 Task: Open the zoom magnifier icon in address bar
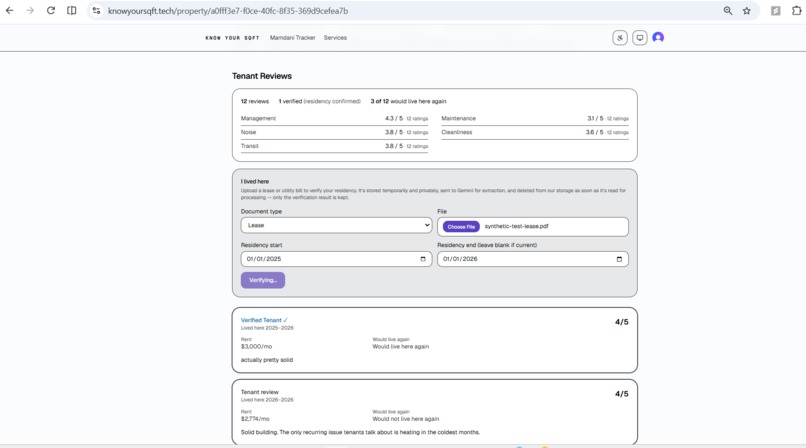click(x=728, y=11)
